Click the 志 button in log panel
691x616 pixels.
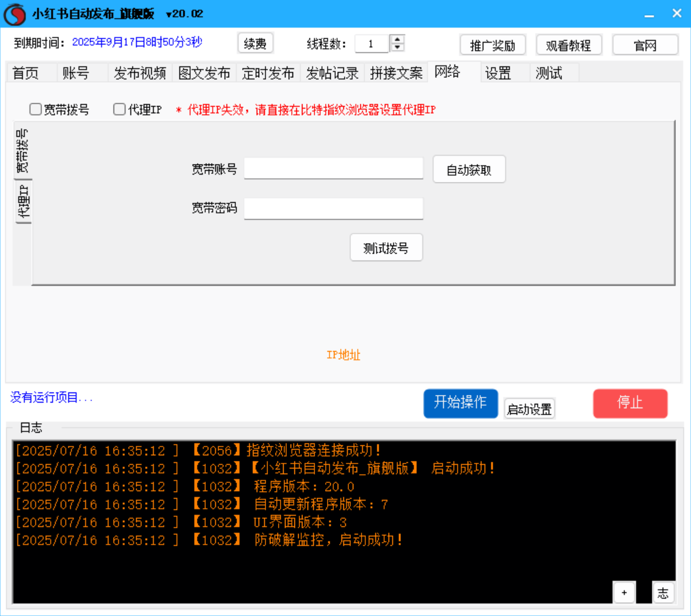pos(663,592)
